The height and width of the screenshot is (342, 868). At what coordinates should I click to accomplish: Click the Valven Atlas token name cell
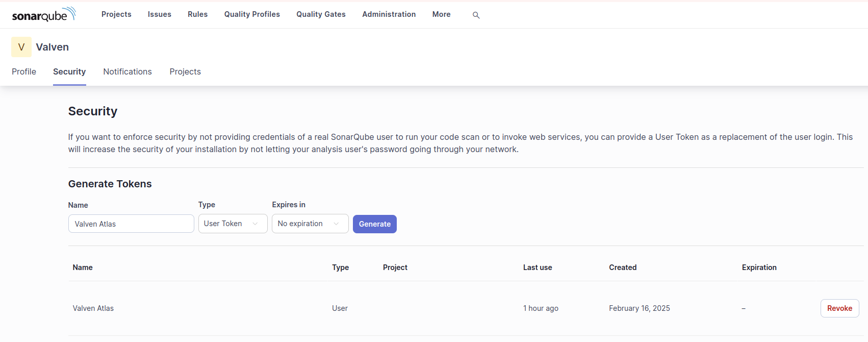coord(93,308)
